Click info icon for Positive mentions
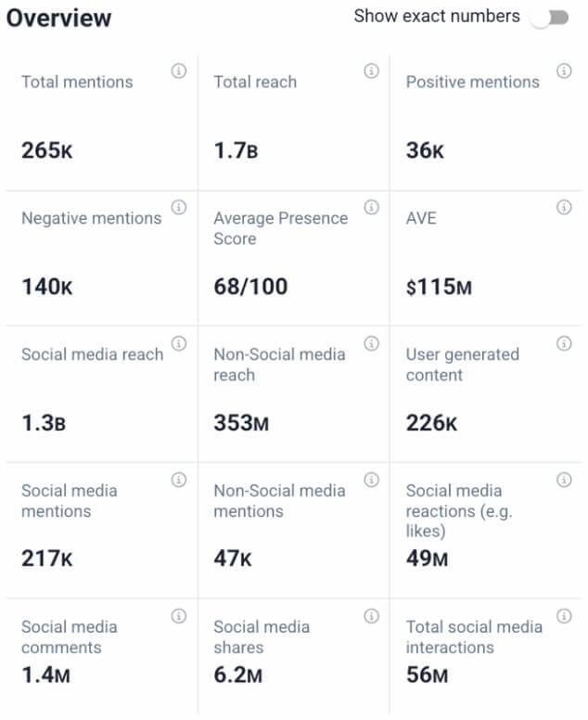Viewport: 588px width, 720px height. point(563,71)
